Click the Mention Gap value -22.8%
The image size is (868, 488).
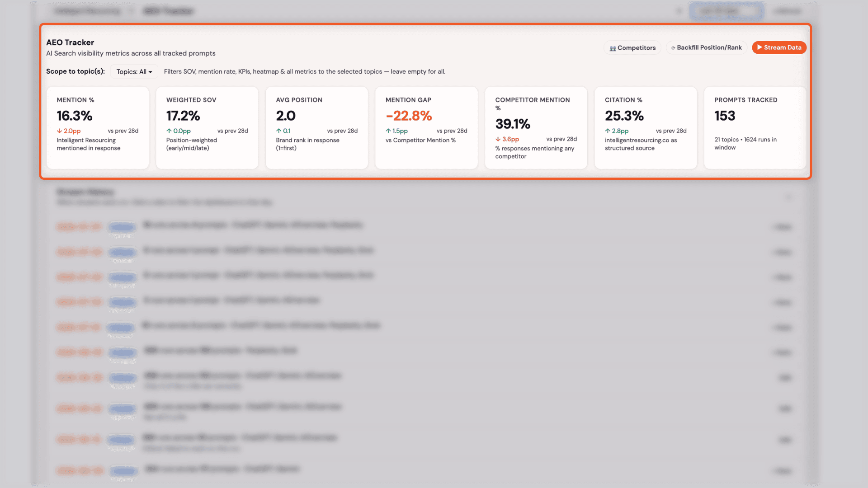tap(409, 116)
